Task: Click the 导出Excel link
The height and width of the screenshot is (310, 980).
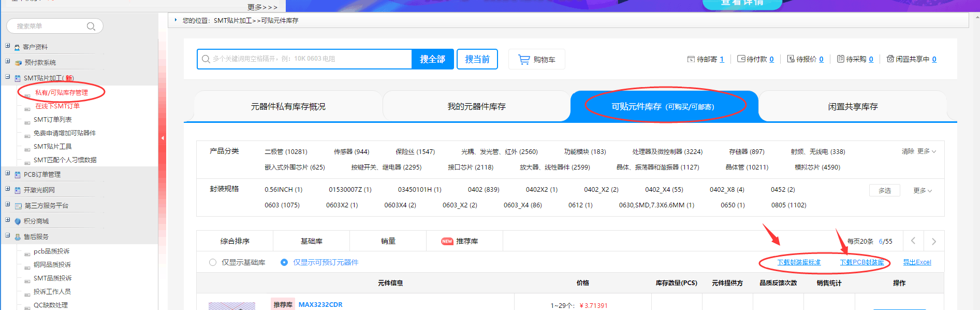Action: coord(917,262)
